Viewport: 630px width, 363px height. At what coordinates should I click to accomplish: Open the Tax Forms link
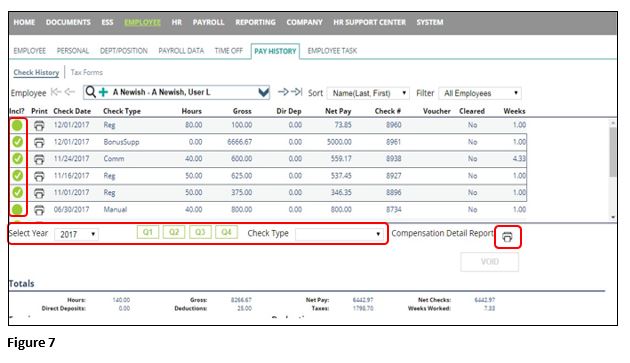86,73
